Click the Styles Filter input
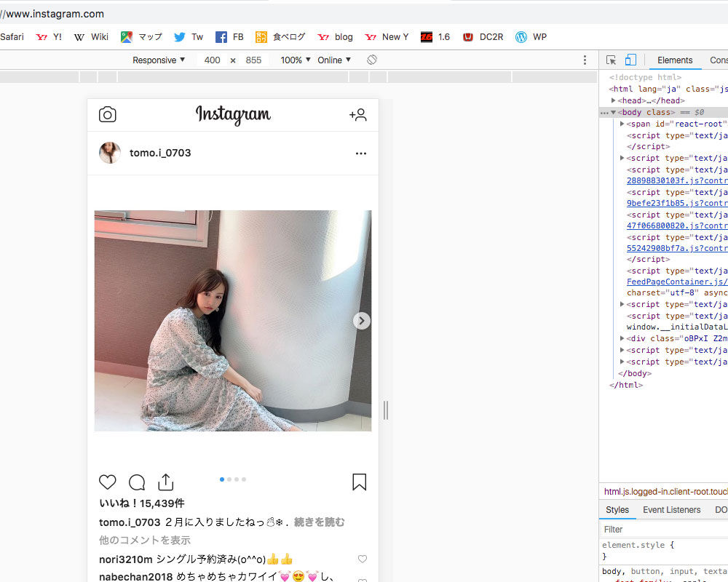Viewport: 728px width, 582px height. click(x=663, y=530)
